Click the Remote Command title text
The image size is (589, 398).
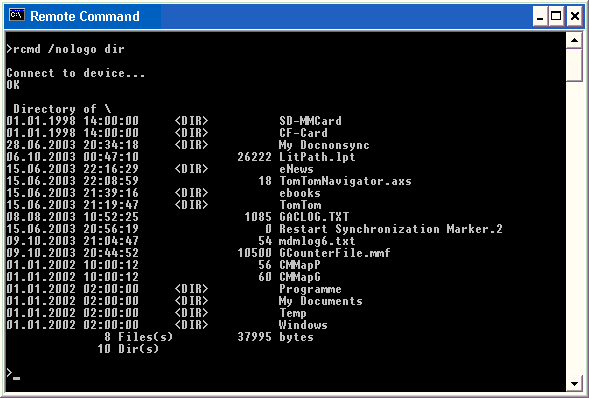click(x=85, y=16)
